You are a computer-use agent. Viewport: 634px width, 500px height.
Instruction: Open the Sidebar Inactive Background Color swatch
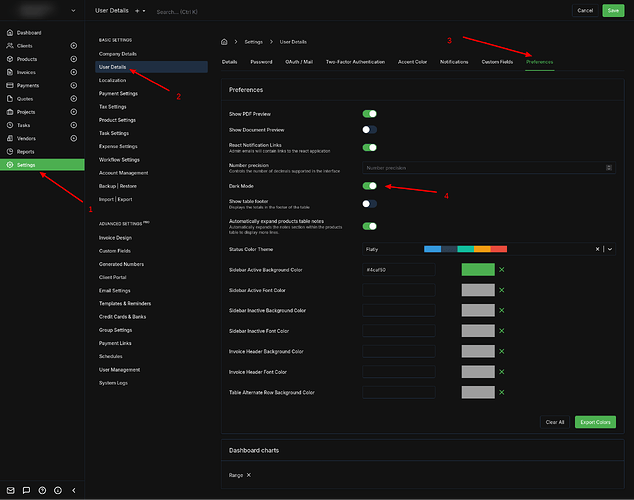[x=478, y=310]
